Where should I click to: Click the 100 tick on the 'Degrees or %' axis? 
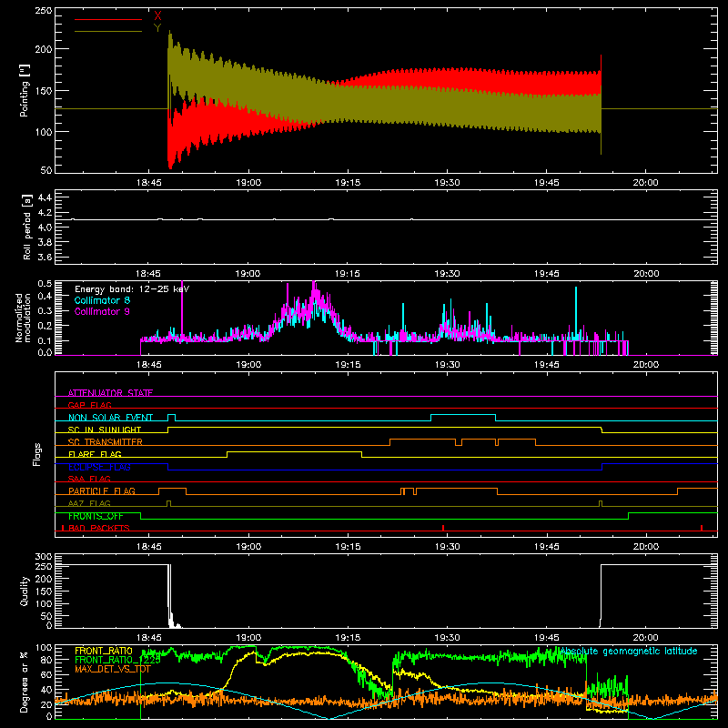43,648
